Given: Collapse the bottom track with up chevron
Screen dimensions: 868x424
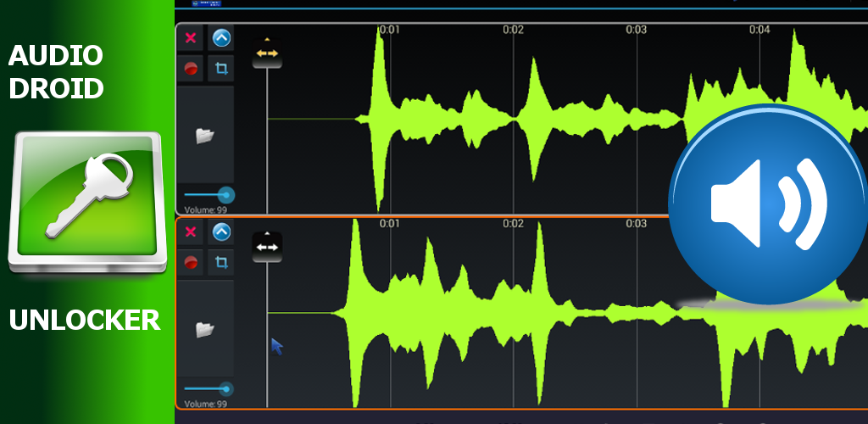Looking at the screenshot, I should coord(221,232).
